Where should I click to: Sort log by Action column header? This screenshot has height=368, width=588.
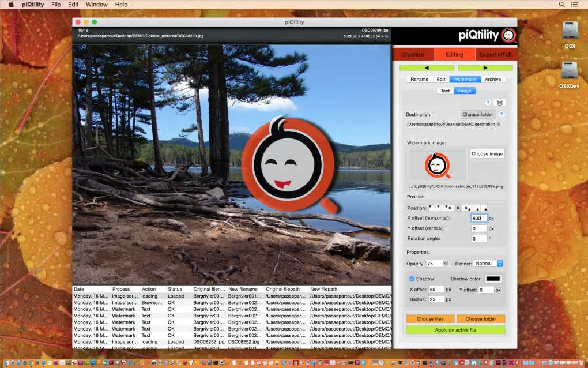click(x=153, y=289)
